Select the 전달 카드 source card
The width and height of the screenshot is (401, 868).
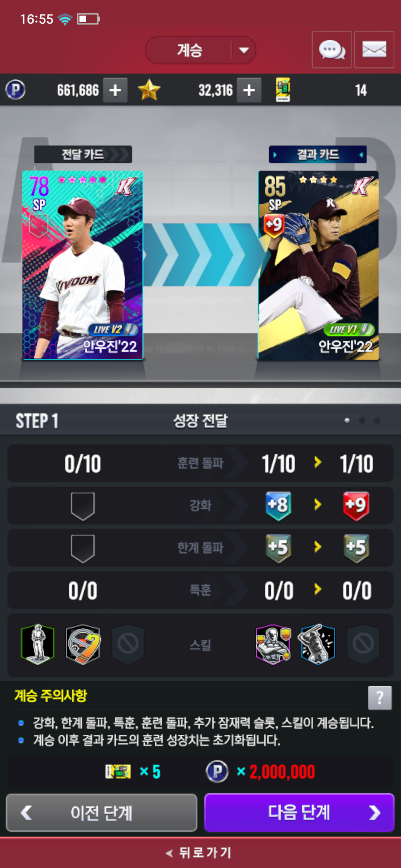click(x=83, y=265)
